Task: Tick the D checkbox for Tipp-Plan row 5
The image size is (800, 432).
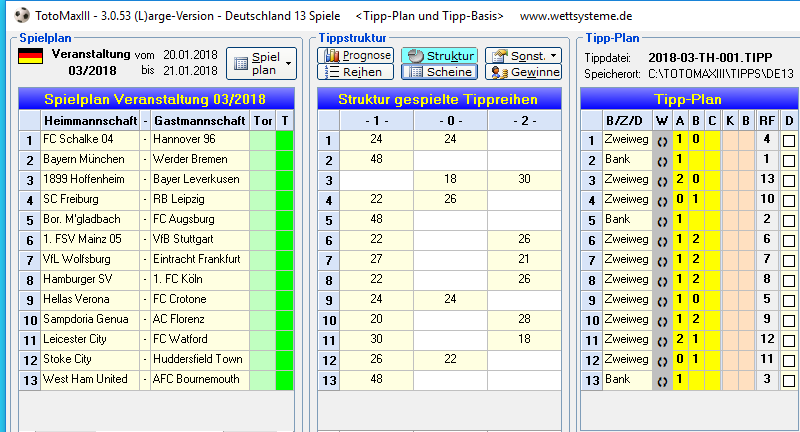Action: pyautogui.click(x=789, y=221)
